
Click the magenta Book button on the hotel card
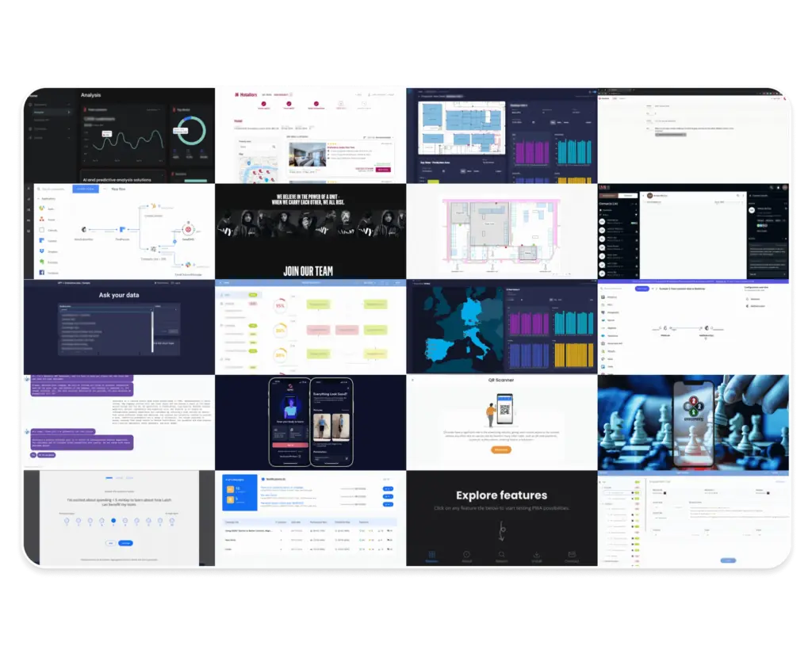(x=383, y=170)
